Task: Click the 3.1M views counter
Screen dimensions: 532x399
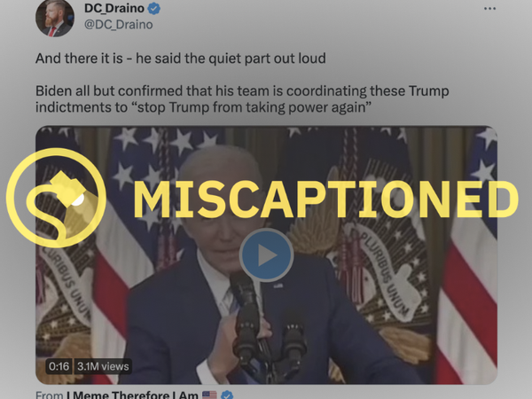Action: pyautogui.click(x=103, y=366)
